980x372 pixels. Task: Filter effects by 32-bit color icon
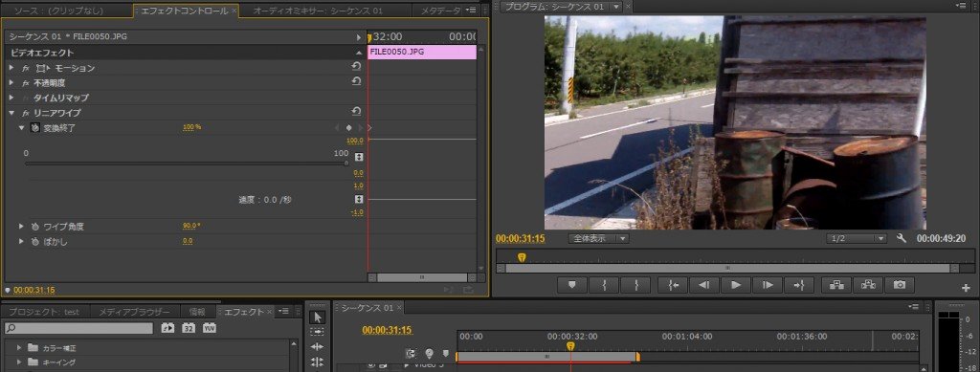pos(189,328)
